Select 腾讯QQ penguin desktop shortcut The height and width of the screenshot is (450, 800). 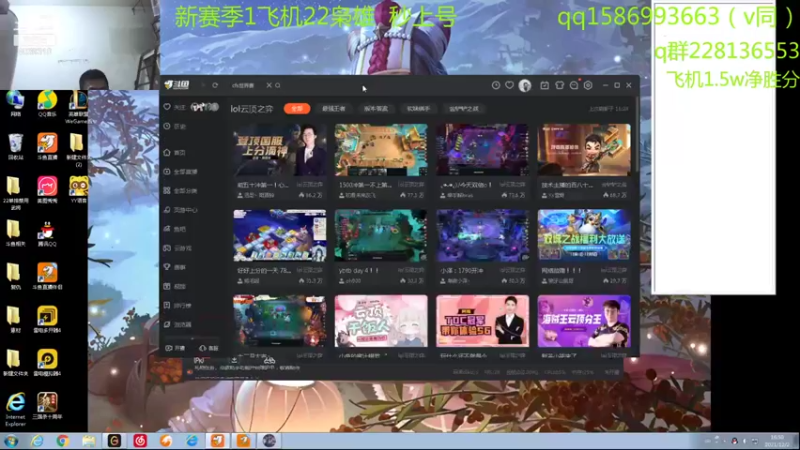tap(47, 234)
